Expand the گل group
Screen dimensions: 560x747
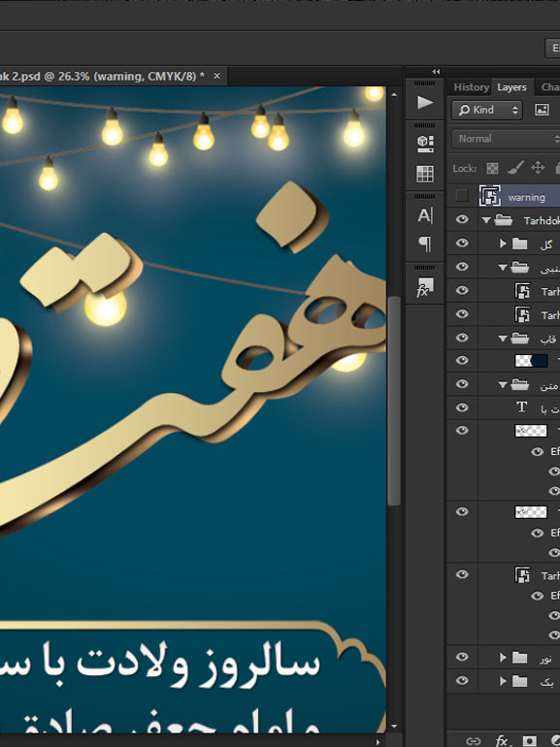pyautogui.click(x=503, y=244)
